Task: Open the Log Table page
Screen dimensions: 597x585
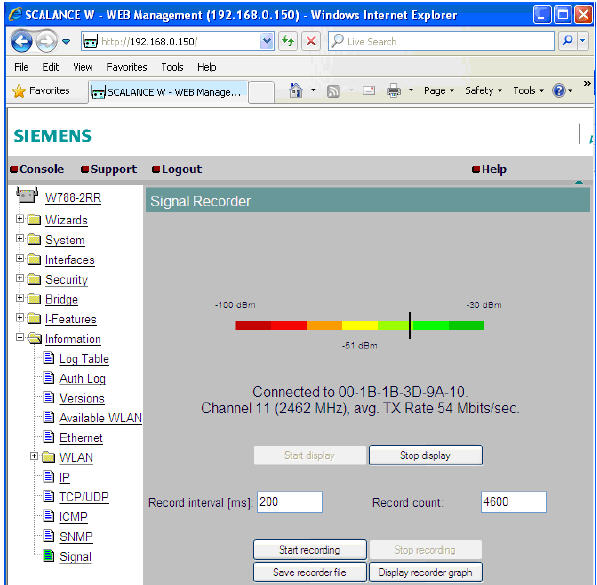Action: (84, 359)
